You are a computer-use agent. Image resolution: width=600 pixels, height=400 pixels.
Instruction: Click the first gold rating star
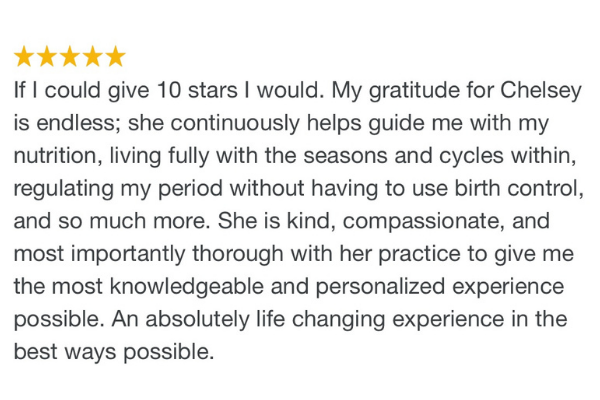[x=24, y=56]
